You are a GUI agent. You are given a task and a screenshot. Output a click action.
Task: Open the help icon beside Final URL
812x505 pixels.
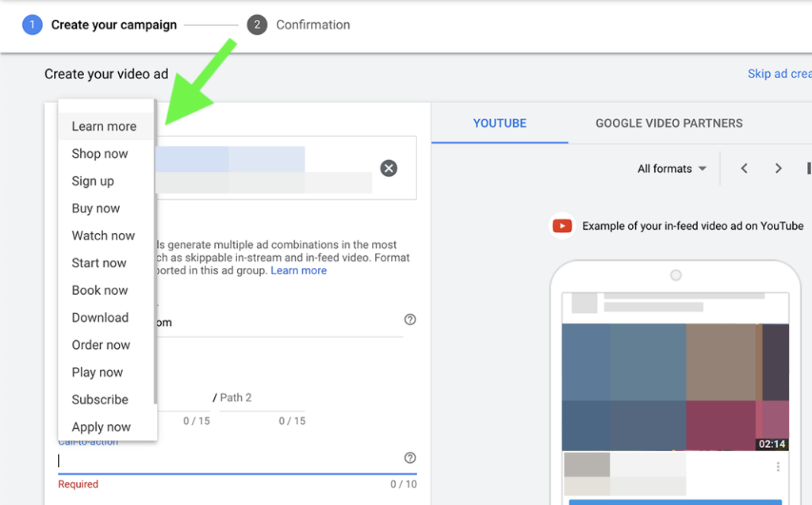(x=410, y=319)
